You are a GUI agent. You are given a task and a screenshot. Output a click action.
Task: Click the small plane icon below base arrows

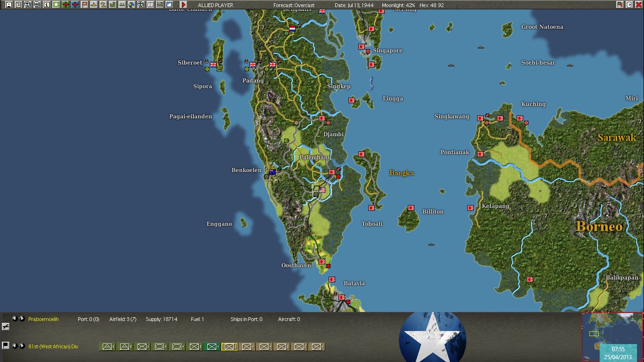(5, 326)
